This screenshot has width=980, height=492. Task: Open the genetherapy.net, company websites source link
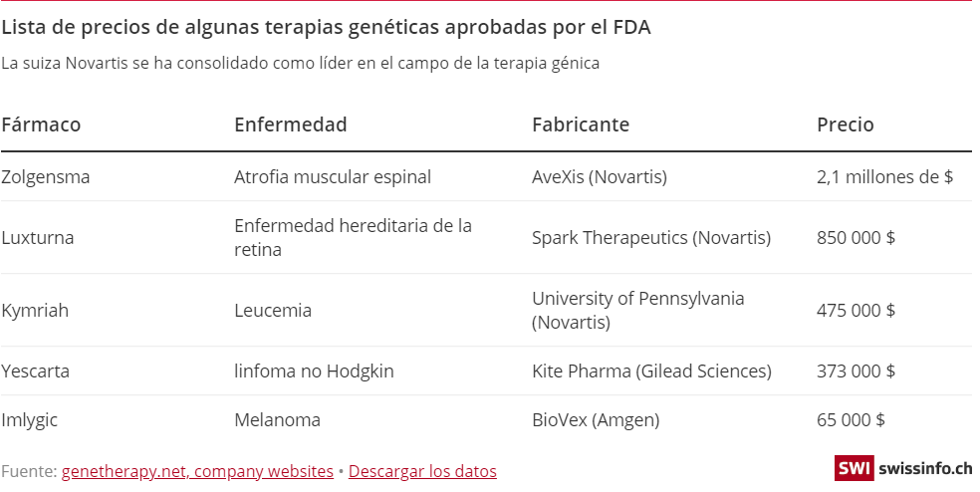[x=197, y=471]
